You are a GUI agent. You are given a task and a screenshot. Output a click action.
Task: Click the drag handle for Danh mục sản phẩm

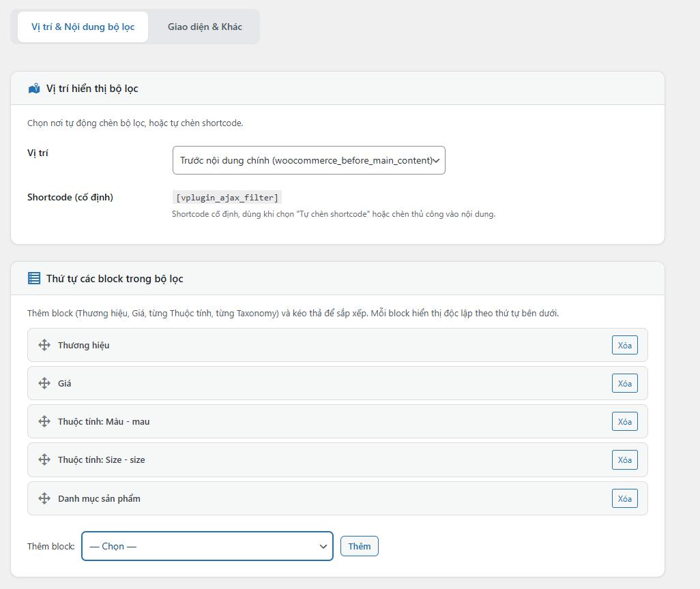[44, 498]
